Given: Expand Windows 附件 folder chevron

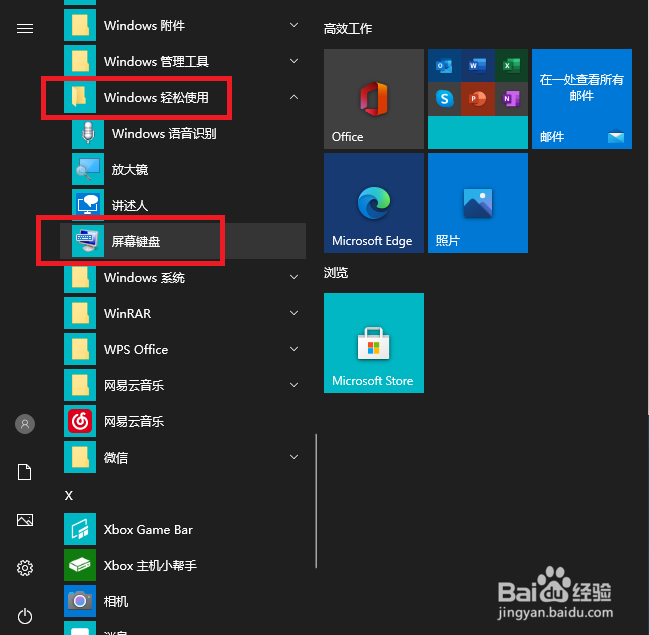Looking at the screenshot, I should (x=294, y=25).
